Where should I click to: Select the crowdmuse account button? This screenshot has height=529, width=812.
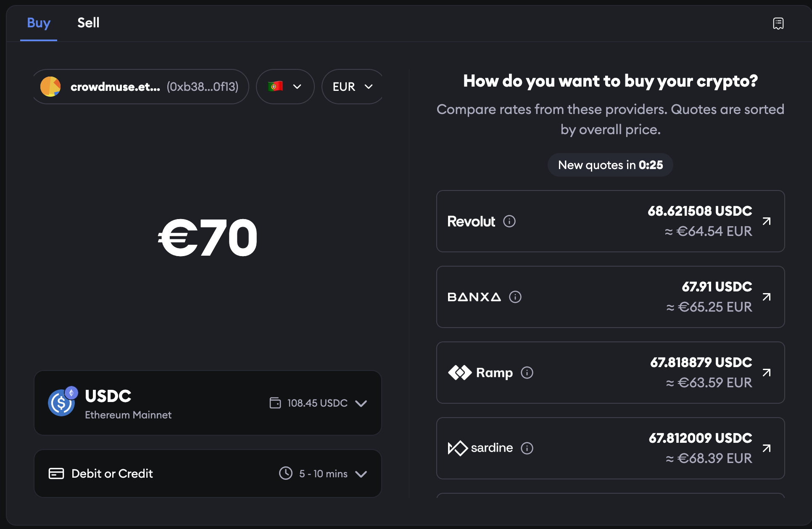pyautogui.click(x=141, y=87)
